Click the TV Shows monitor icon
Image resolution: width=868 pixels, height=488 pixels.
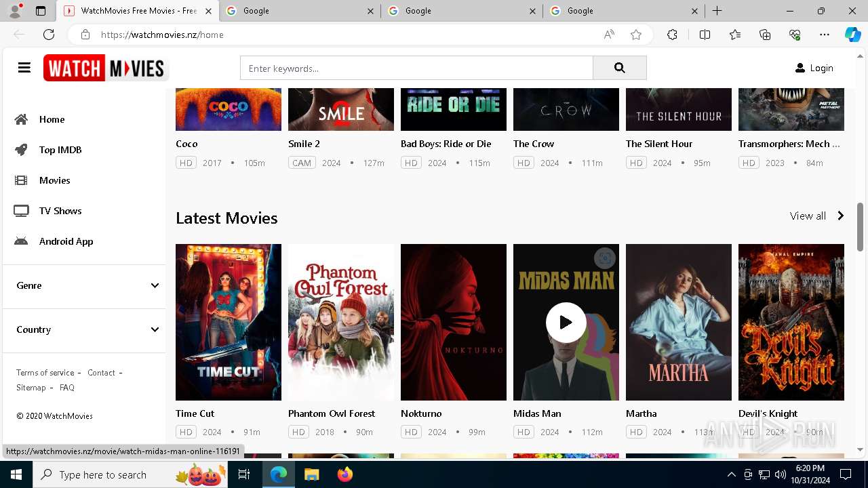pyautogui.click(x=22, y=211)
